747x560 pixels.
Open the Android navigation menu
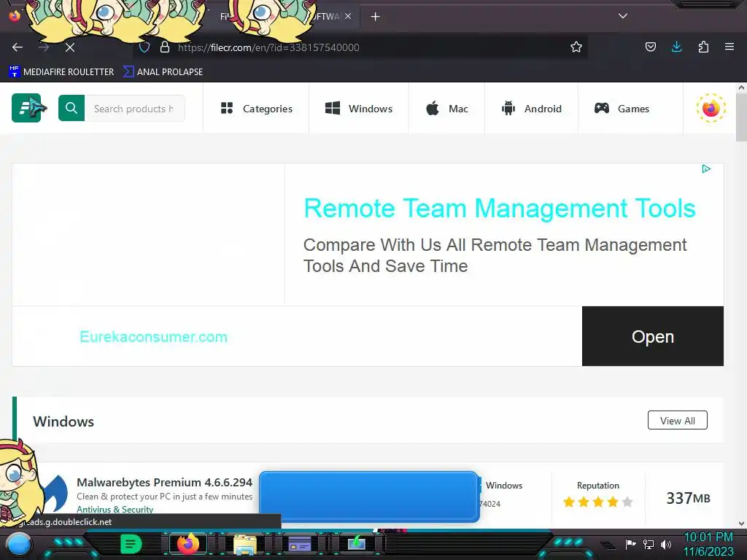click(x=532, y=109)
